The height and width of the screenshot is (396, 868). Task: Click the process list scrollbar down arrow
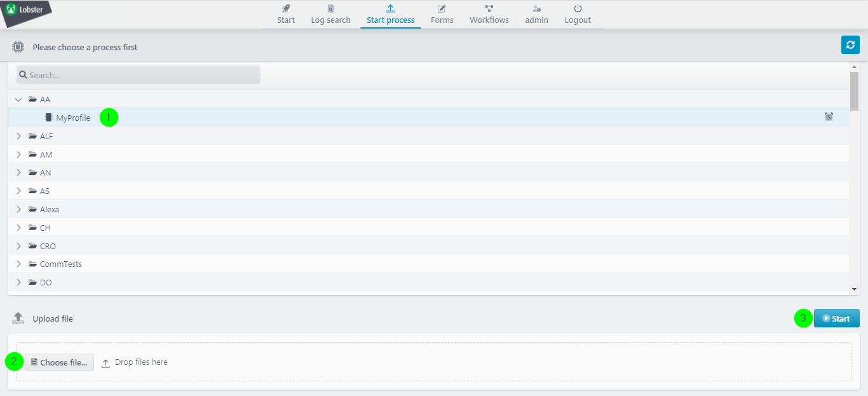[854, 289]
